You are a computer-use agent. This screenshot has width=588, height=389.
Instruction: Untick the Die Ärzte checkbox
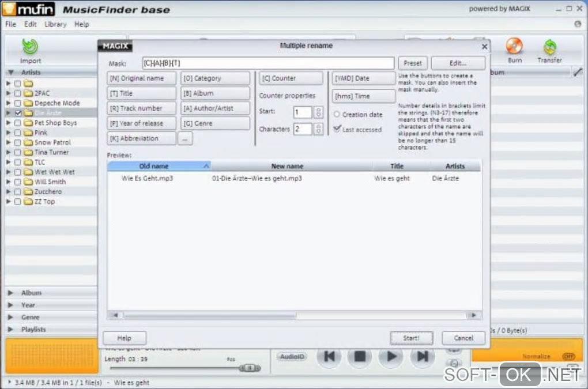click(x=18, y=113)
